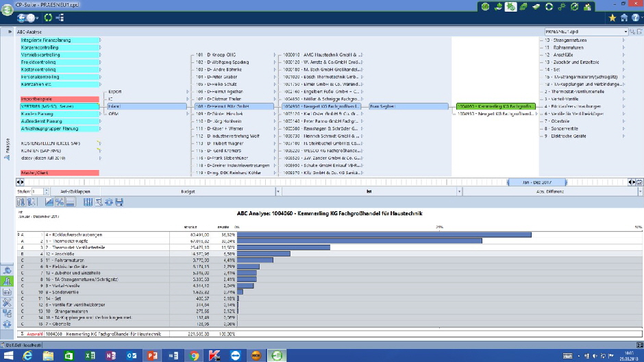Expand the Vertriebscontrolling node arrow
Viewport: 644px width, 362px height.
tap(100, 55)
